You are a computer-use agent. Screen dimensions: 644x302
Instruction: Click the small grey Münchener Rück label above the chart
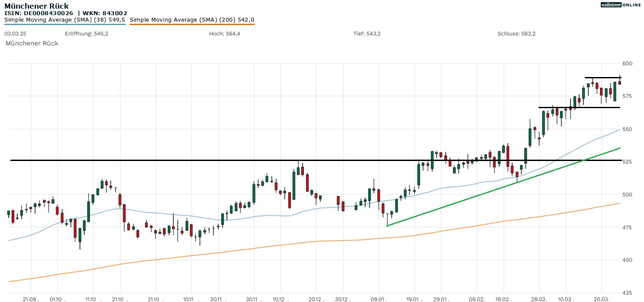pos(32,43)
